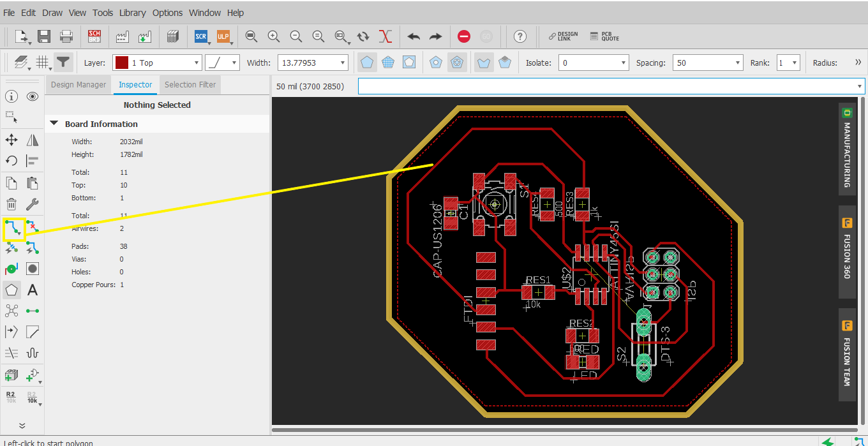
Task: Click the Zoom to fit icon
Action: click(x=251, y=36)
